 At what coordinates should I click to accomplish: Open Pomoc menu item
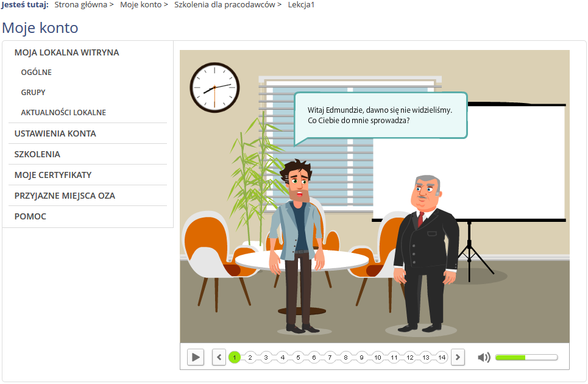[x=30, y=216]
